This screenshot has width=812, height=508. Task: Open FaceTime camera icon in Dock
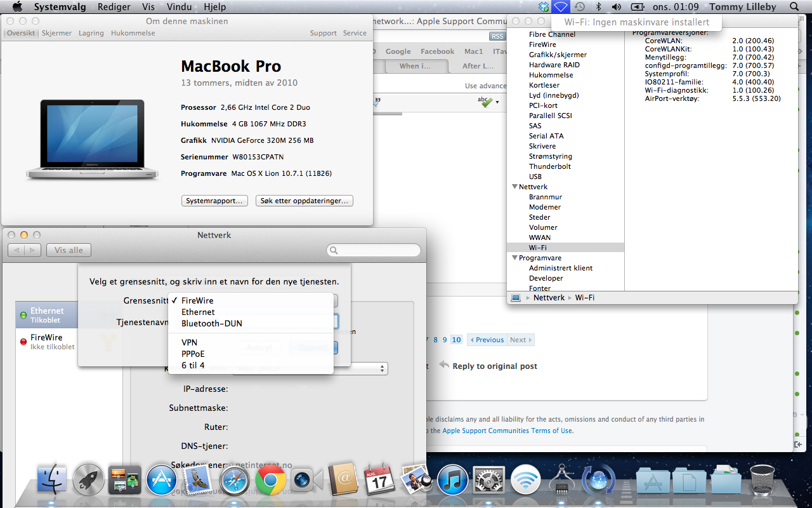[307, 479]
